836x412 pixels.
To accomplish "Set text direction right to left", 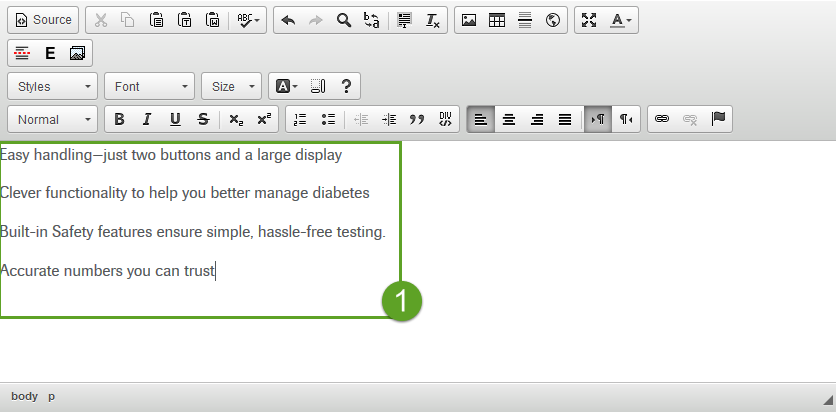I will pyautogui.click(x=626, y=119).
